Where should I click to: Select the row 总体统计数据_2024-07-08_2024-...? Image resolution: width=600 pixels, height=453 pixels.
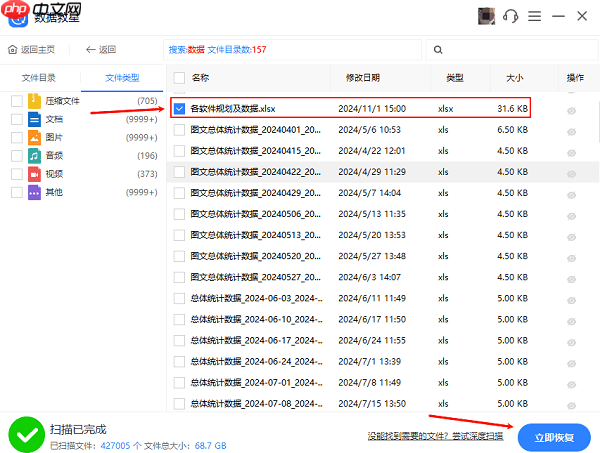click(383, 403)
